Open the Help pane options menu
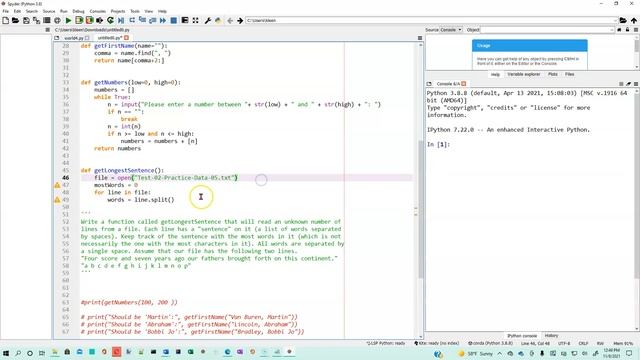 point(636,30)
